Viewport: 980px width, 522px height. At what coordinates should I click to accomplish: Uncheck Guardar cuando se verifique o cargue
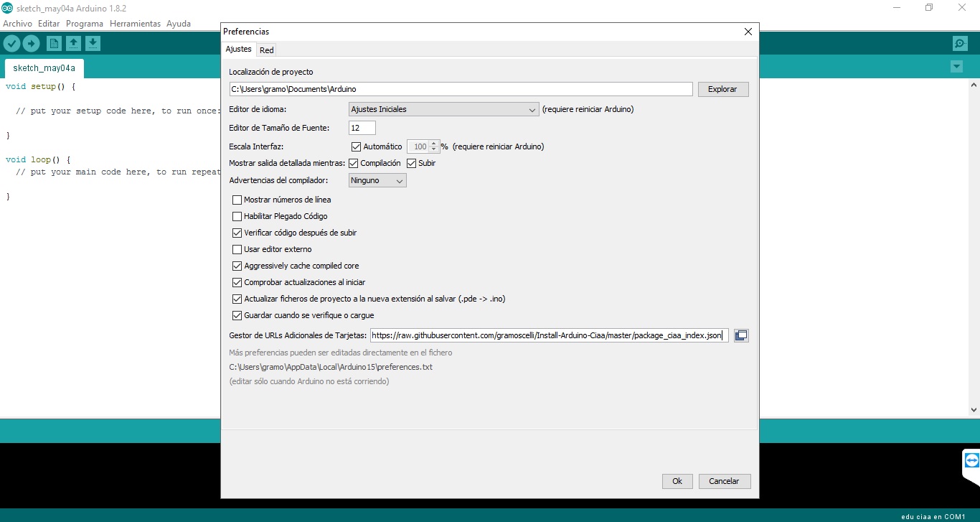pyautogui.click(x=237, y=315)
